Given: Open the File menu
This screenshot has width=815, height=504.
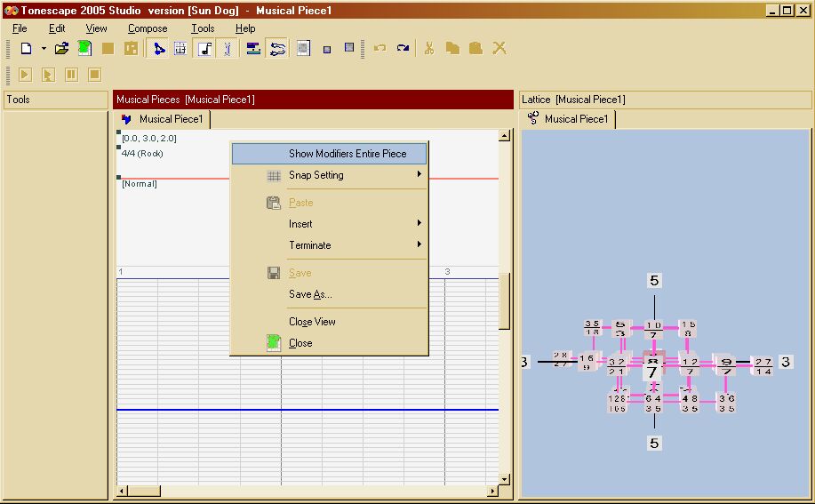Looking at the screenshot, I should (x=20, y=28).
